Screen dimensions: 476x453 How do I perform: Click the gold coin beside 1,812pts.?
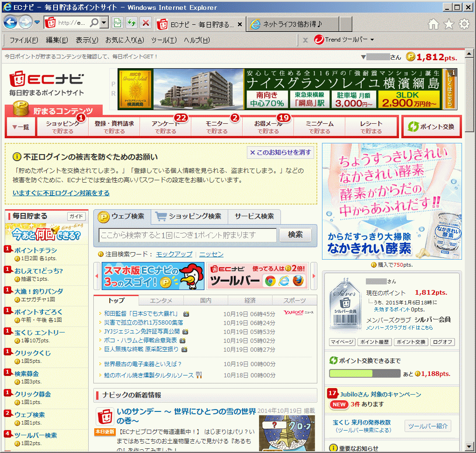(x=410, y=57)
